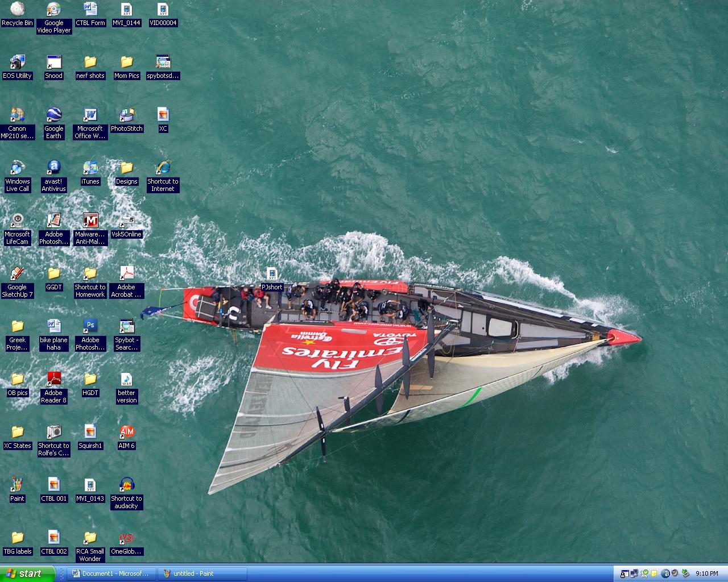Select the AIM 6 desktop icon
This screenshot has height=582, width=728.
click(x=126, y=433)
